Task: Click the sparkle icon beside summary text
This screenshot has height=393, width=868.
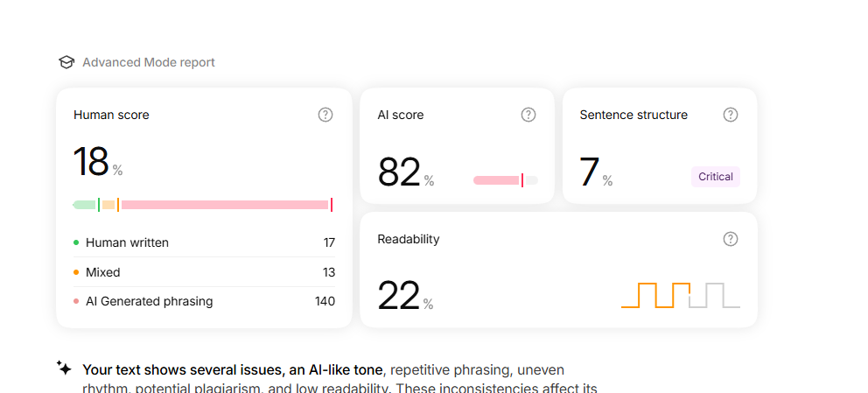Action: pyautogui.click(x=64, y=368)
